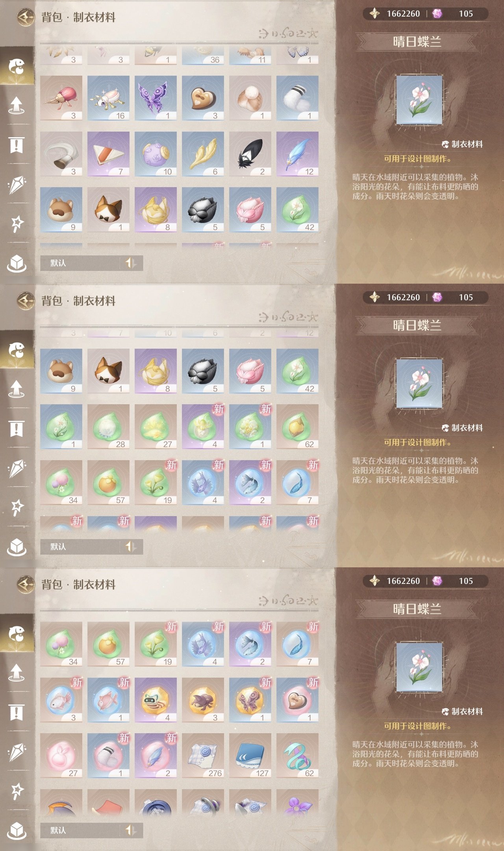Select the pink beetle material with count 3

coord(61,98)
